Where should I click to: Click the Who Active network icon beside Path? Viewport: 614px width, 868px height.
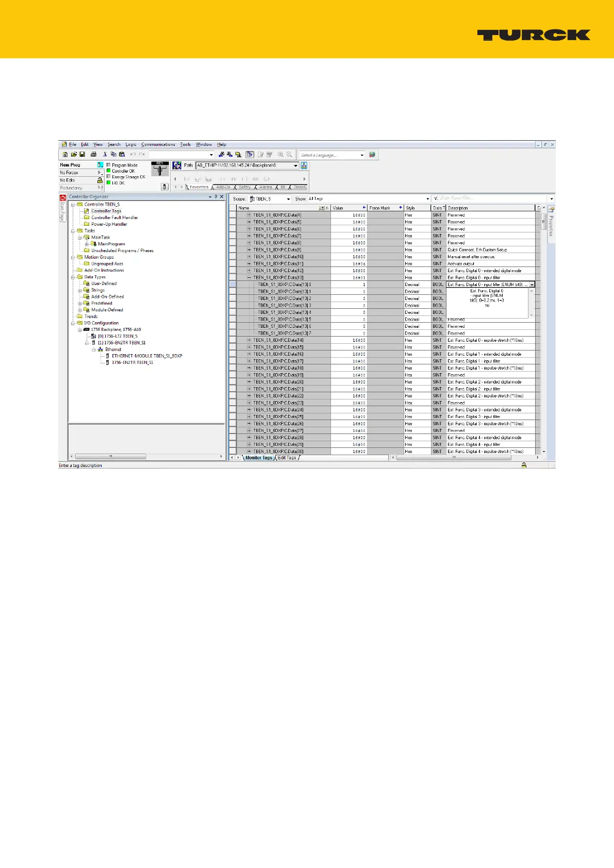point(176,165)
